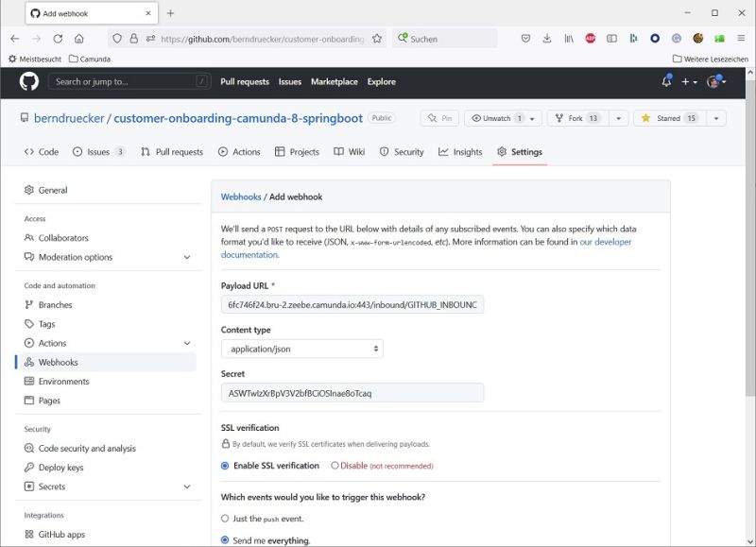Focus the Suchen browser search box

click(444, 39)
